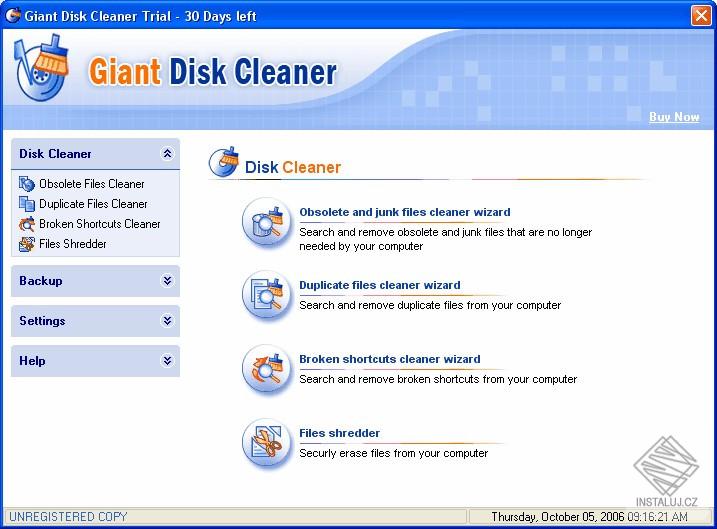Viewport: 717px width, 529px height.
Task: Close the Giant Disk Cleaner window
Action: [701, 16]
